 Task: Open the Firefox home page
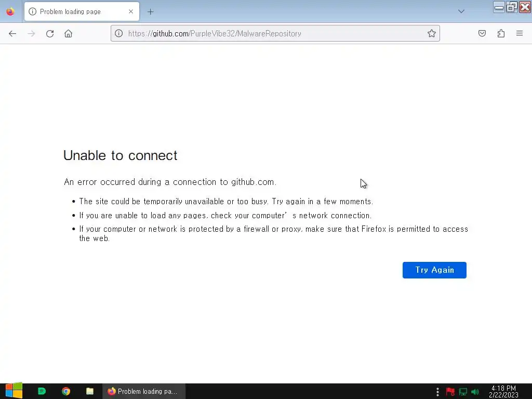pos(69,34)
